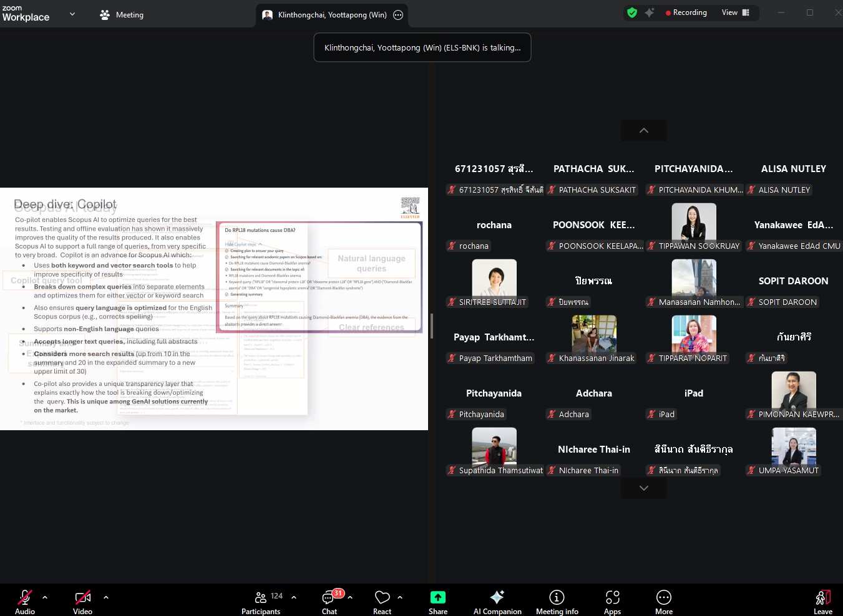Screen dimensions: 843x616
Task: Open the Apps panel
Action: [612, 602]
